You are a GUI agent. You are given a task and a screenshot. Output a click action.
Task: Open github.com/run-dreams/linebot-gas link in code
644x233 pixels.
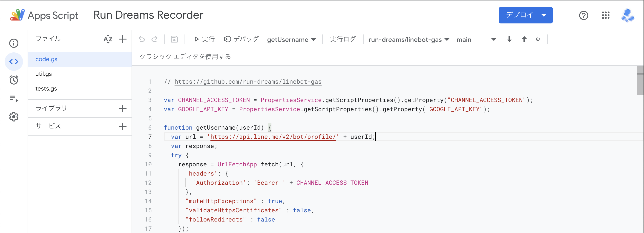pyautogui.click(x=248, y=82)
